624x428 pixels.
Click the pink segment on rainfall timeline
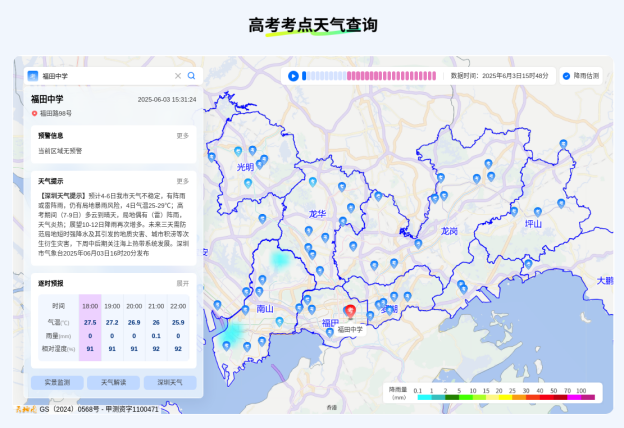tap(392, 76)
